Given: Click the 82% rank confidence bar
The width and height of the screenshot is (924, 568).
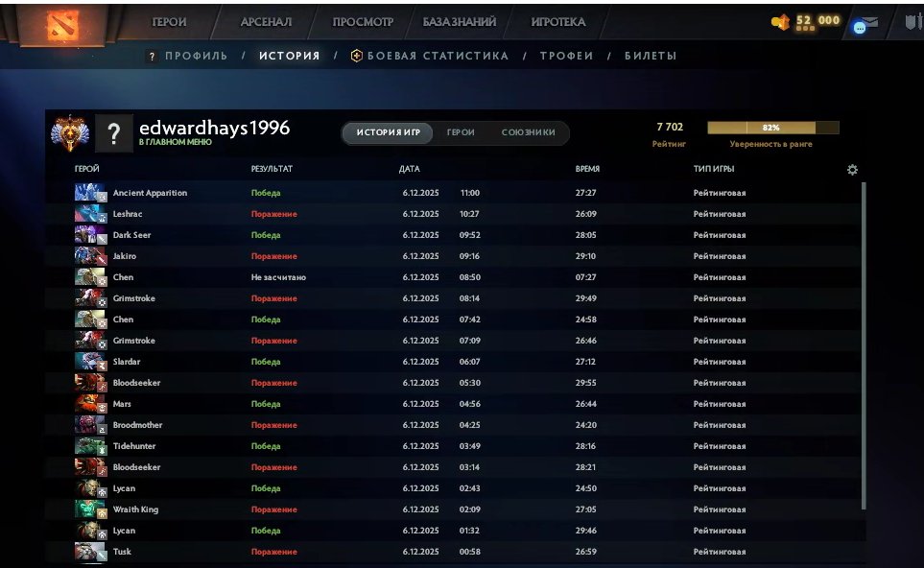Looking at the screenshot, I should click(772, 128).
